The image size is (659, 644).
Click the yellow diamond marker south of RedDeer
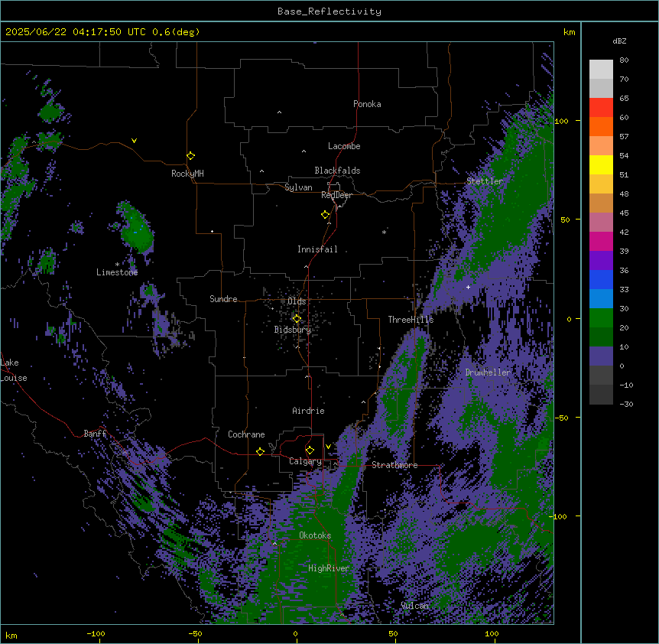tap(326, 215)
